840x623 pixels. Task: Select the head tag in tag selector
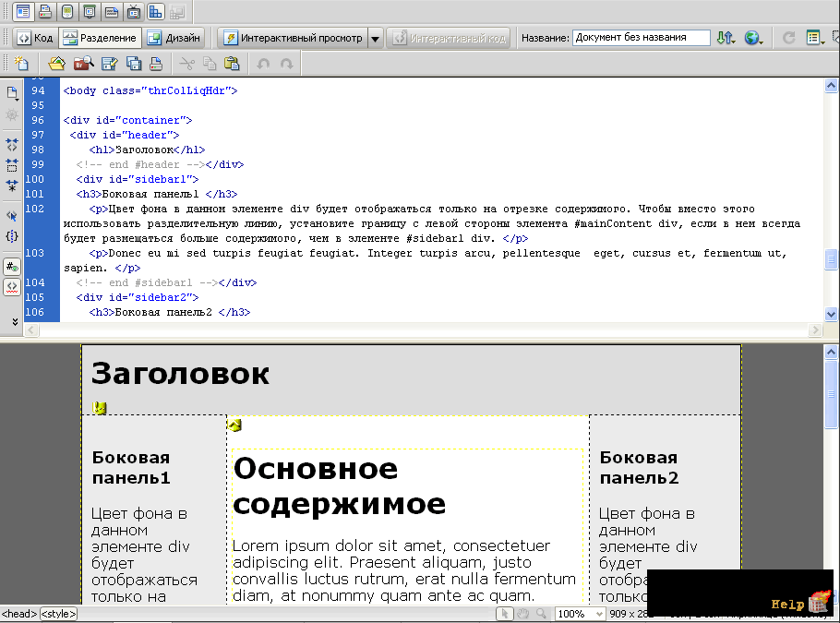tap(19, 614)
